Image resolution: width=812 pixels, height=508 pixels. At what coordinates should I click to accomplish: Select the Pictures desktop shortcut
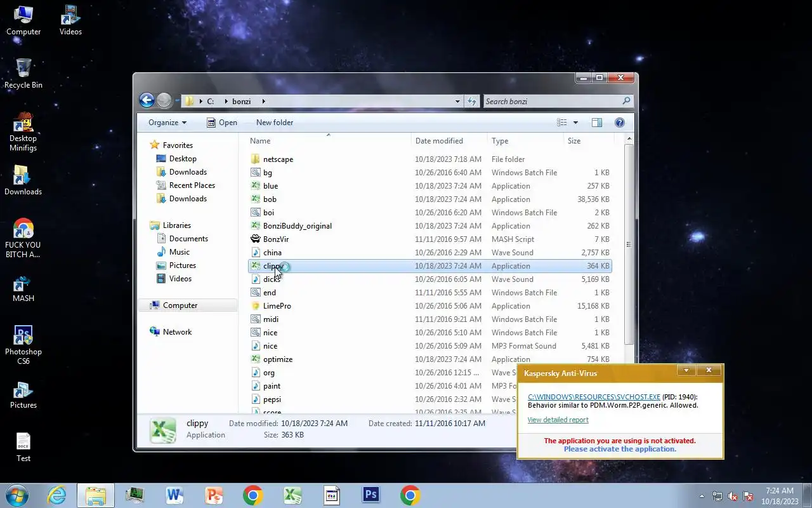(23, 394)
